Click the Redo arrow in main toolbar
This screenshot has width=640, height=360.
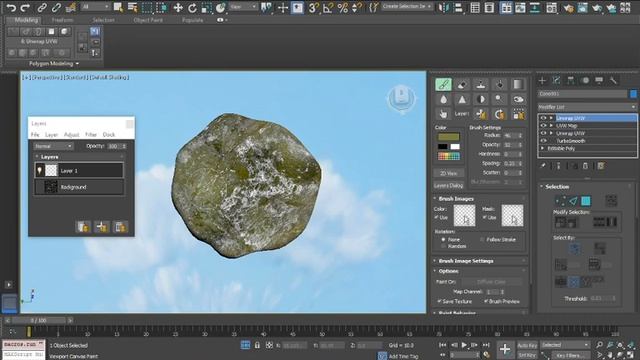pos(25,7)
